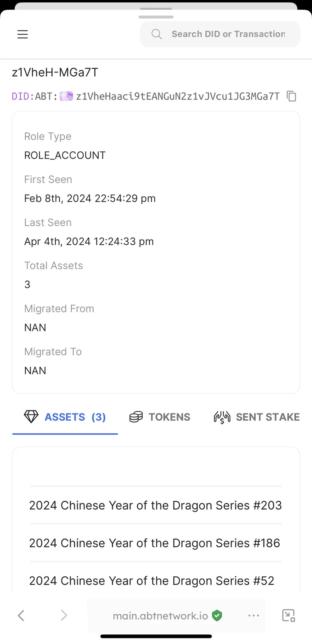
Task: Click the coins Tokens icon
Action: click(136, 417)
